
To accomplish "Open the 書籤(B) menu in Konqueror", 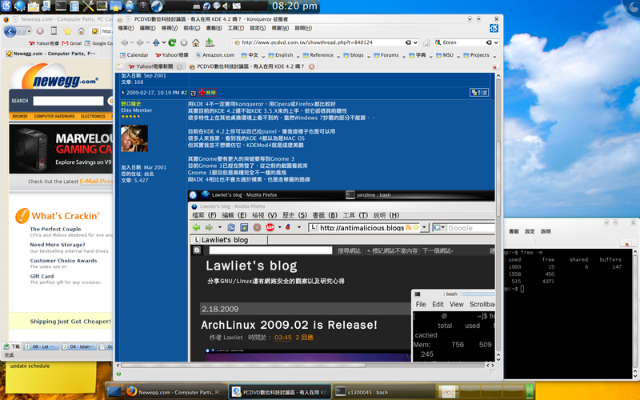I will pos(213,28).
